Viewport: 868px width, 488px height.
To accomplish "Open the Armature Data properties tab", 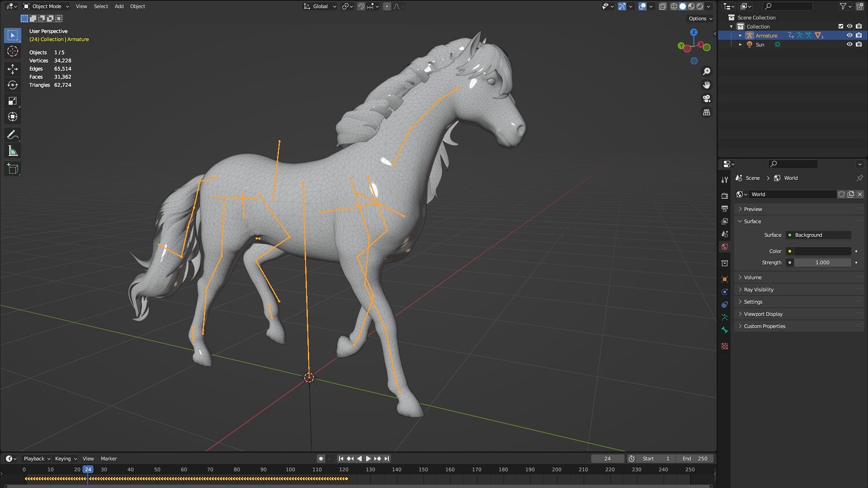I will (x=724, y=317).
